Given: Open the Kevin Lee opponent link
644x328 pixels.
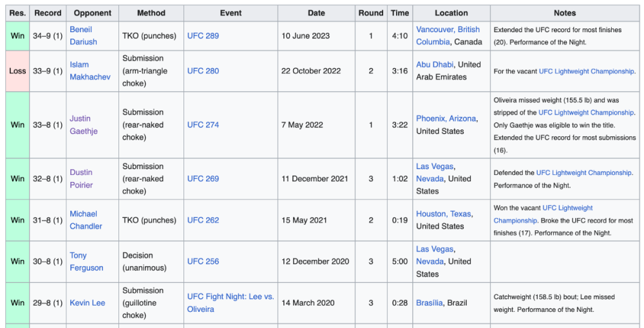Looking at the screenshot, I should click(88, 303).
